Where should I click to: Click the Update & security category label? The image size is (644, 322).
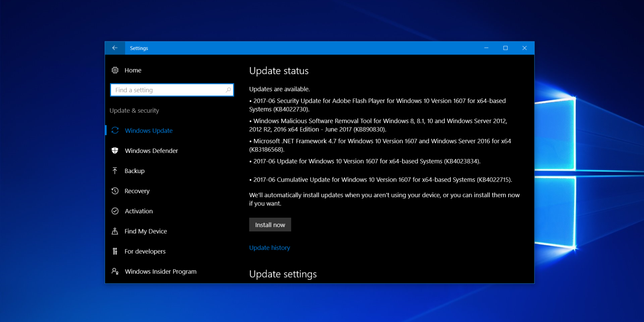coord(134,110)
